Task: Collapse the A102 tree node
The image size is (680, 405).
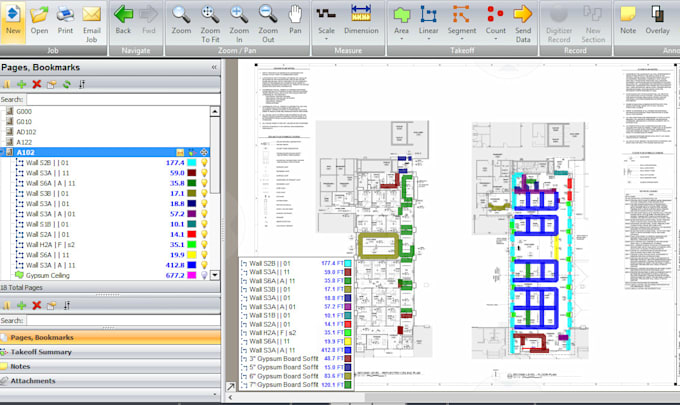Action: [2, 152]
